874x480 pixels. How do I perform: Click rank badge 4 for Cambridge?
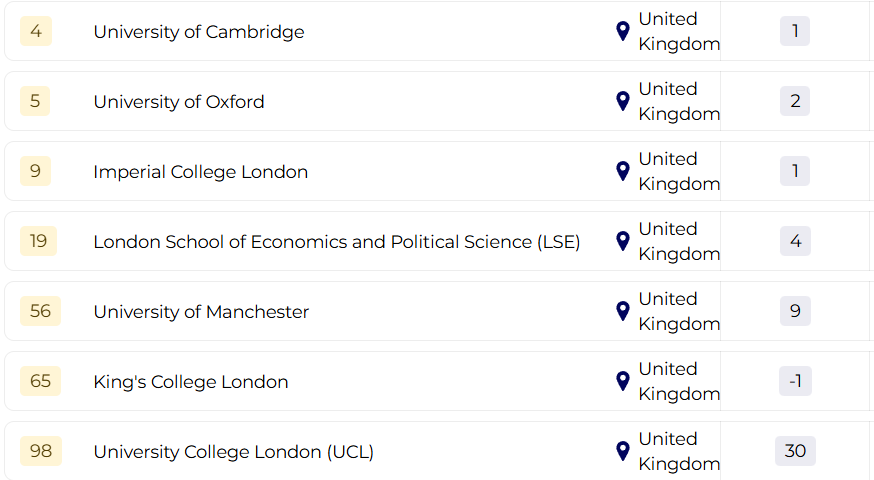(x=36, y=31)
